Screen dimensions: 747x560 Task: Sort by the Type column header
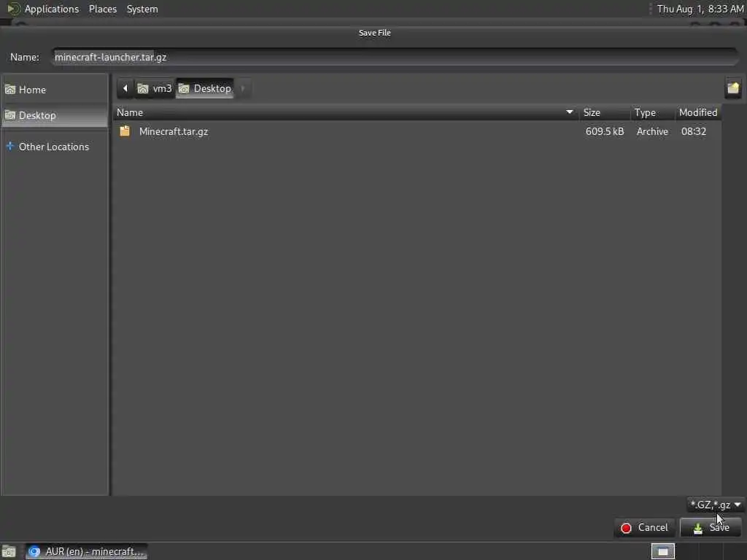pos(652,112)
